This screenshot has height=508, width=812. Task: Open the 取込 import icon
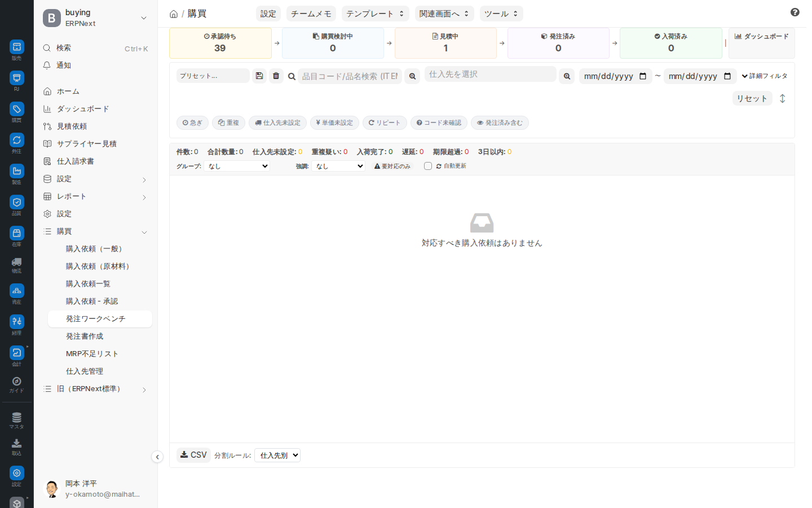click(x=17, y=444)
